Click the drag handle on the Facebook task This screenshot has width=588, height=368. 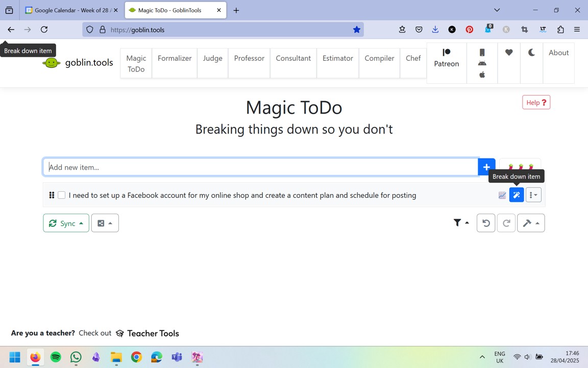pyautogui.click(x=52, y=195)
